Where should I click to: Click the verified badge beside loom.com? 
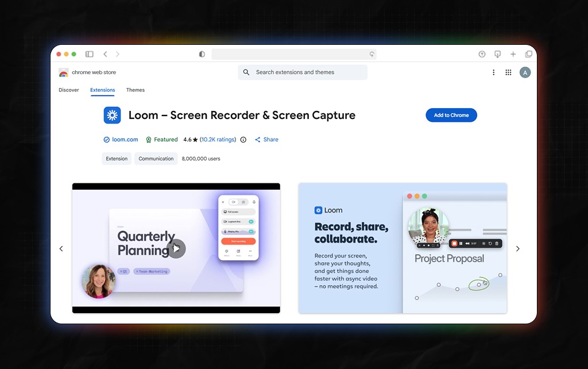pos(106,140)
